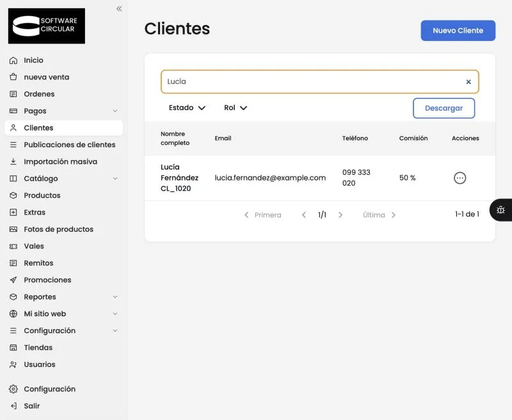Click the Reportes box icon

(x=13, y=297)
